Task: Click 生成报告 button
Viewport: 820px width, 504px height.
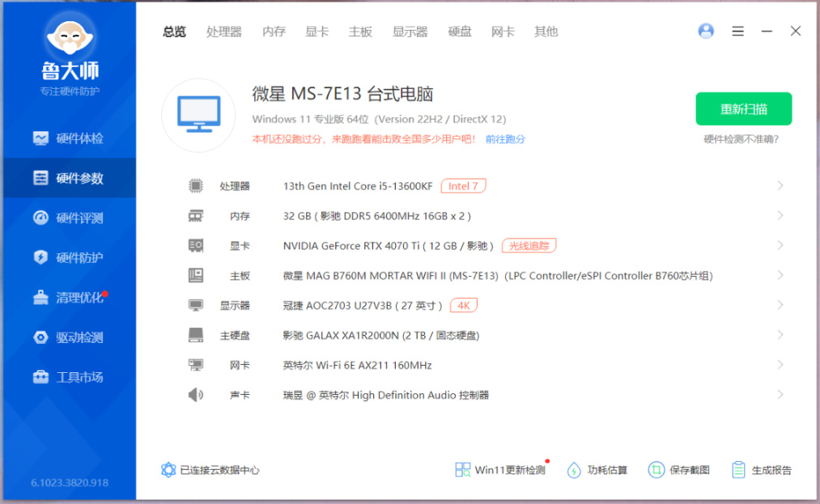Action: pos(762,470)
